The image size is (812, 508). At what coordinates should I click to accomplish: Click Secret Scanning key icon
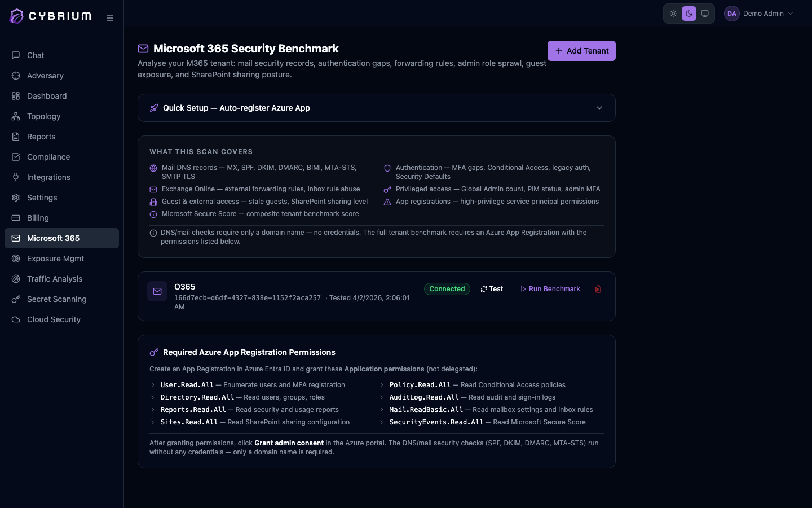(x=16, y=299)
